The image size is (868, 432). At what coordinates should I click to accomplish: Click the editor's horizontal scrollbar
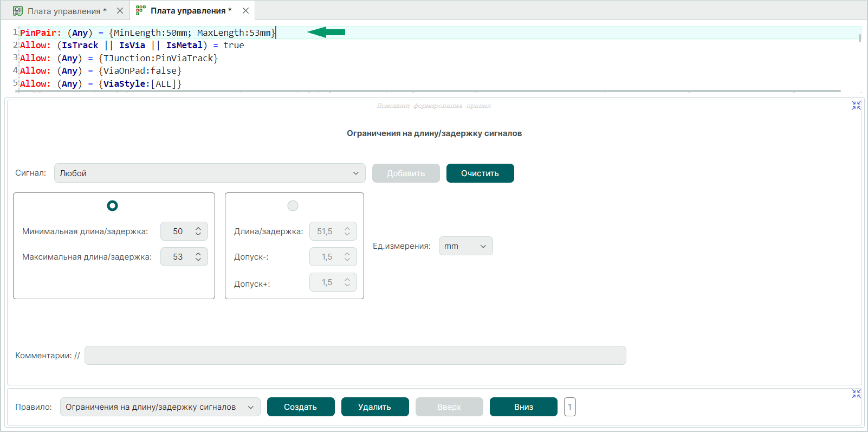coord(428,91)
